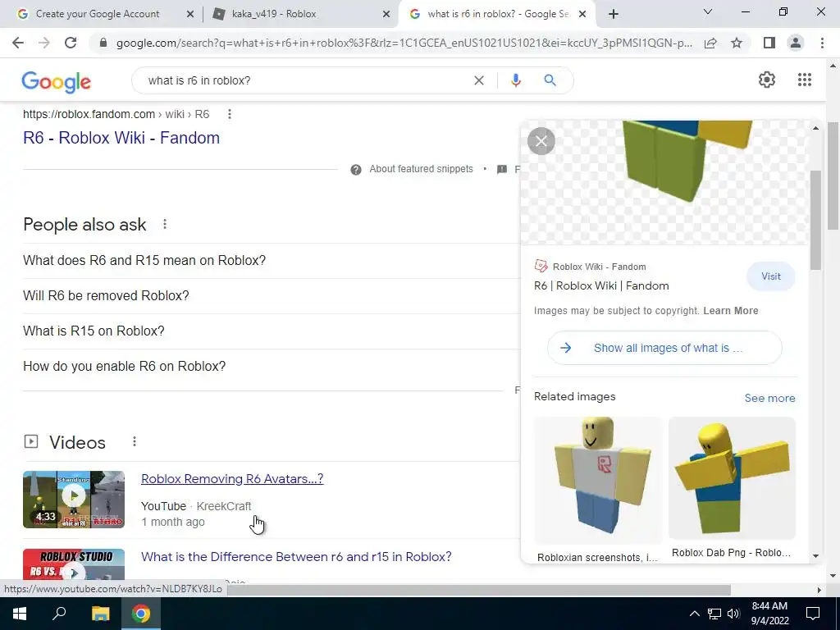Click the padlock site info icon

pyautogui.click(x=103, y=43)
